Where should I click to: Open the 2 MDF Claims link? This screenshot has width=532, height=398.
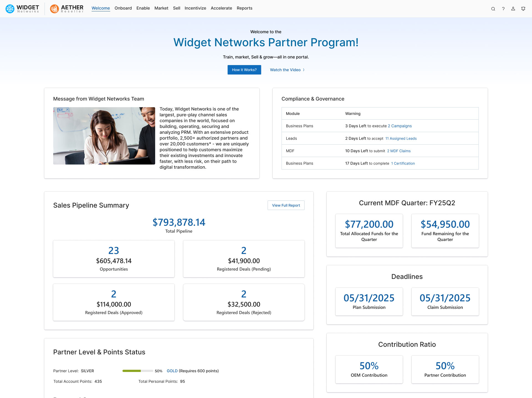[399, 151]
